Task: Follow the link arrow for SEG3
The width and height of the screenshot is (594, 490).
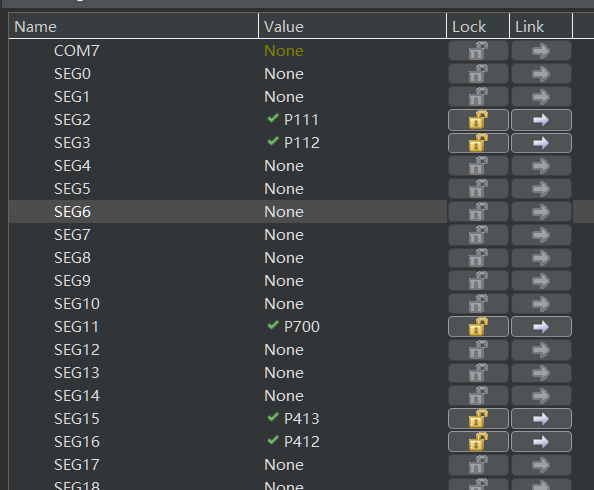Action: pyautogui.click(x=541, y=143)
